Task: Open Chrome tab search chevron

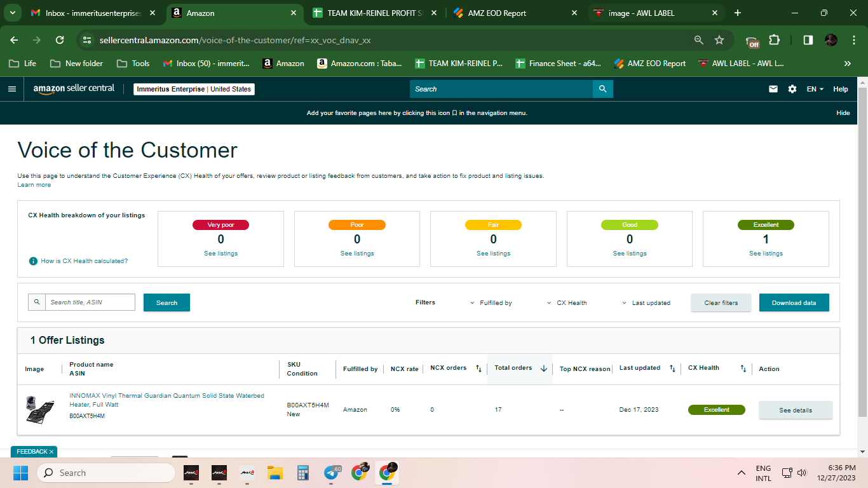Action: coord(12,13)
